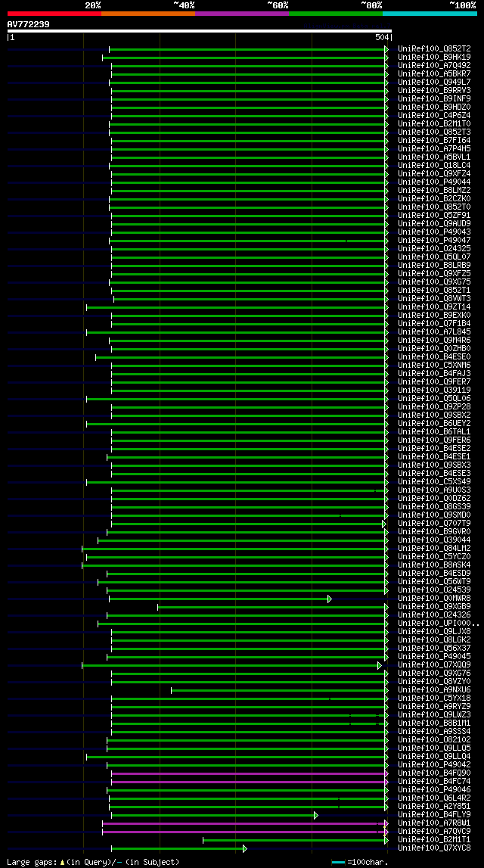Screen dimensions: 484x868
Task: Click the UniRef100_P49047 hit name
Action: click(434, 240)
